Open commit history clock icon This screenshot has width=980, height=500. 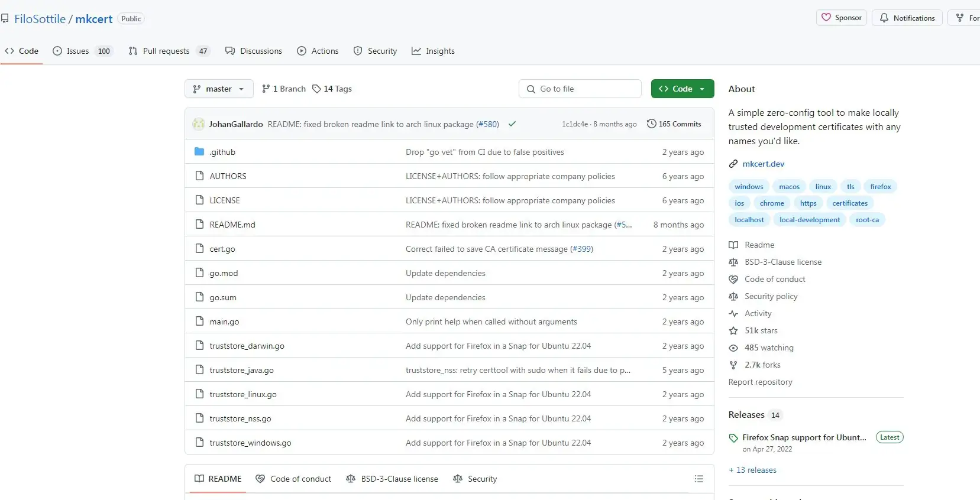[x=651, y=124]
